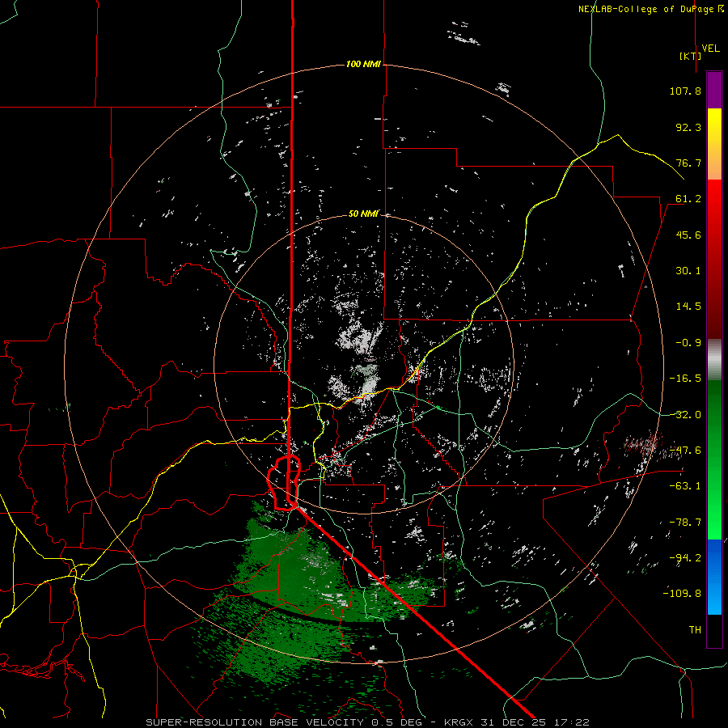Screen dimensions: 728x728
Task: Click the -94.2 legend value
Action: [685, 557]
